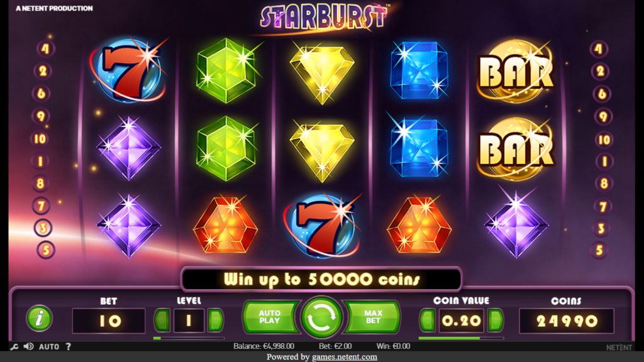Click the level slider bar
Image resolution: width=644 pixels, height=362 pixels.
click(189, 338)
